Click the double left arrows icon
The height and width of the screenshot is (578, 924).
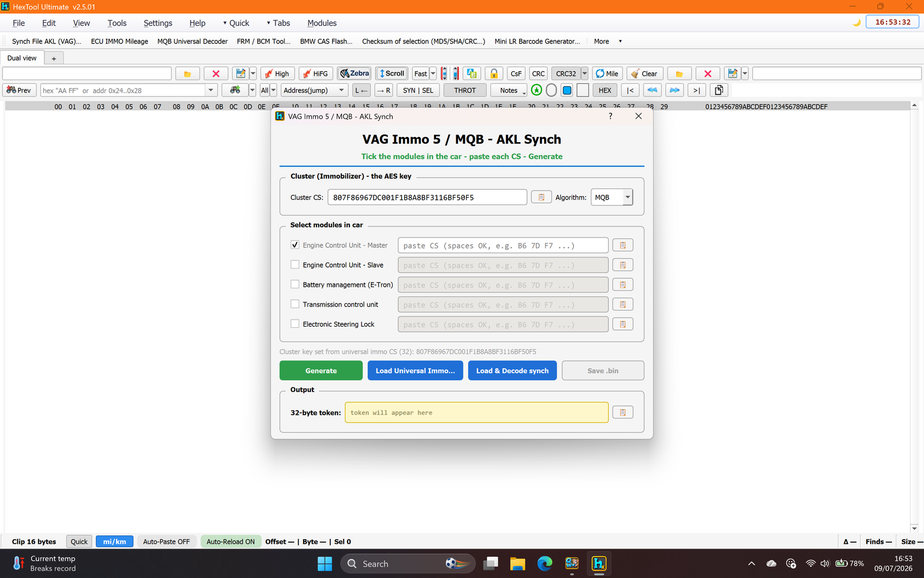pos(653,90)
